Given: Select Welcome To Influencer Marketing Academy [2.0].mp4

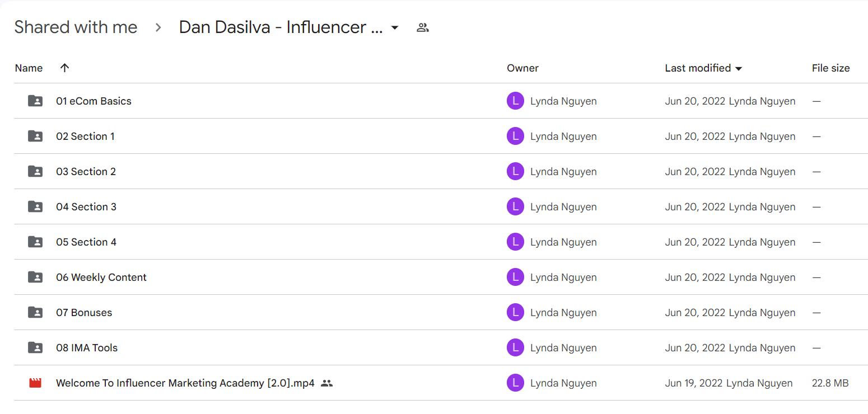Looking at the screenshot, I should (185, 383).
